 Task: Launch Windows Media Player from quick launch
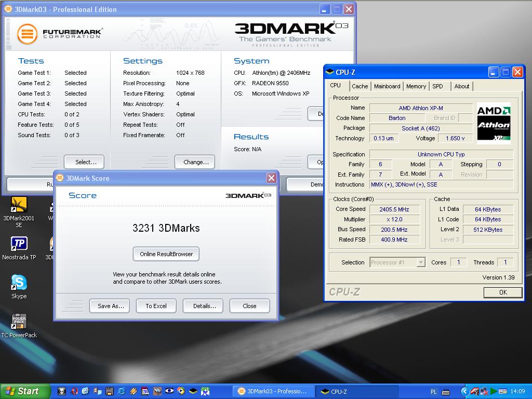[181, 391]
